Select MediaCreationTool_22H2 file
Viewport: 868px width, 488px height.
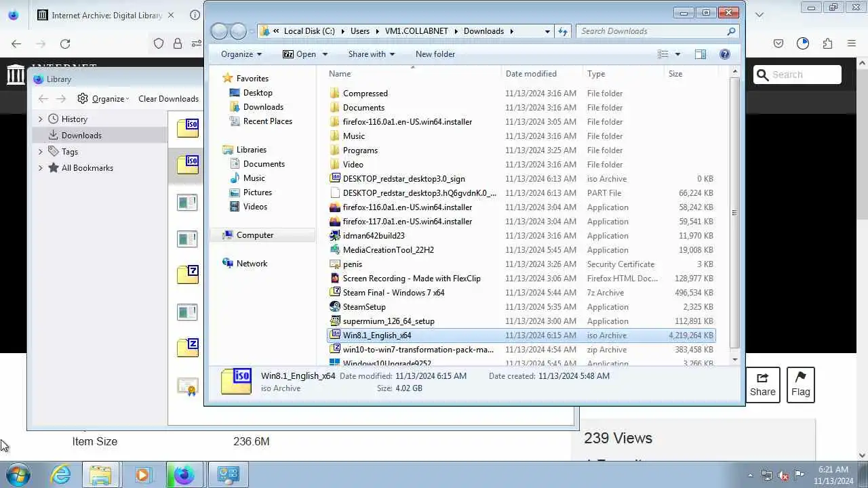coord(388,250)
